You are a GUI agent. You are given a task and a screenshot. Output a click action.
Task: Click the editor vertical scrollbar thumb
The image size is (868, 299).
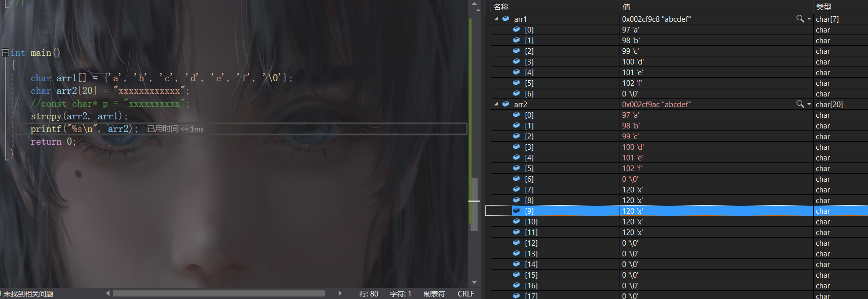tap(474, 204)
